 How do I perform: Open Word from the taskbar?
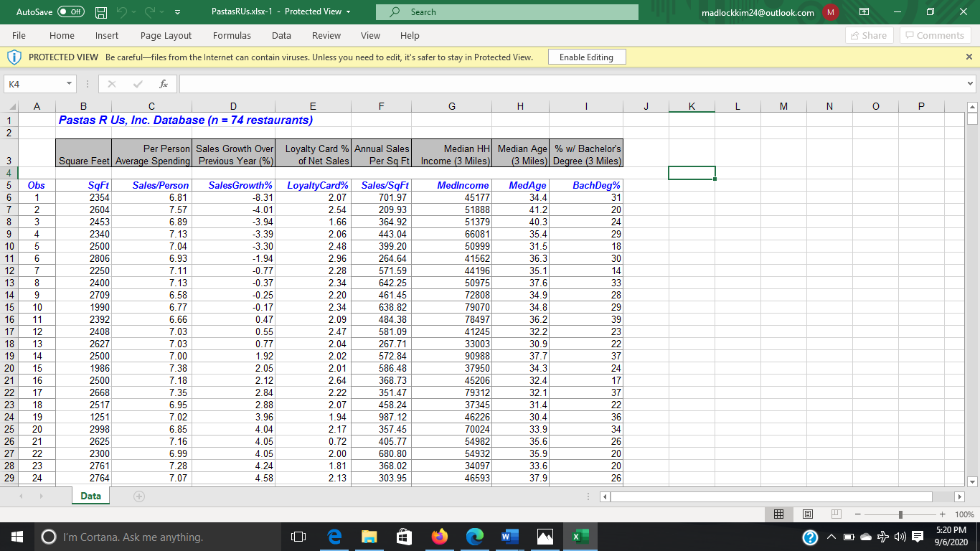pyautogui.click(x=509, y=537)
